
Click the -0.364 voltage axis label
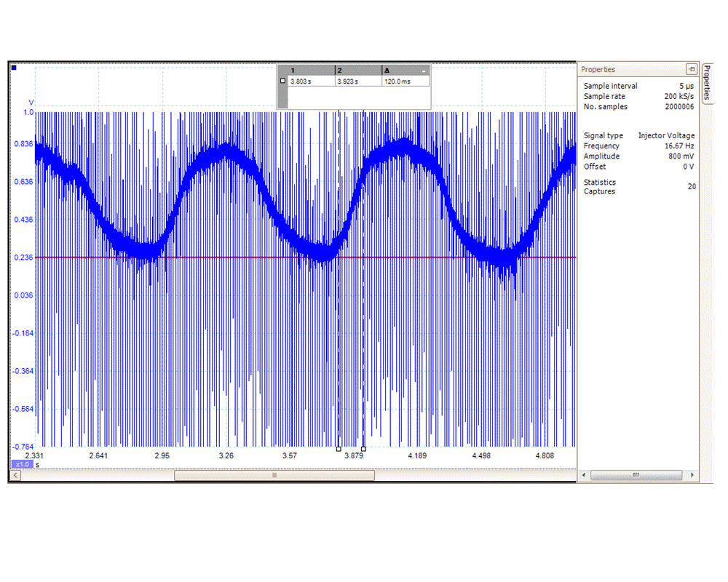(23, 371)
